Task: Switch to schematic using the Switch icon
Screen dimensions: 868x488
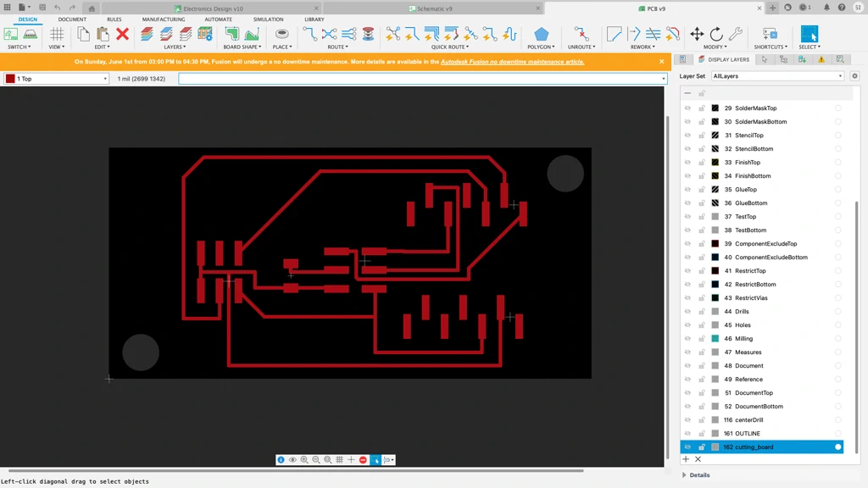Action: (10, 34)
